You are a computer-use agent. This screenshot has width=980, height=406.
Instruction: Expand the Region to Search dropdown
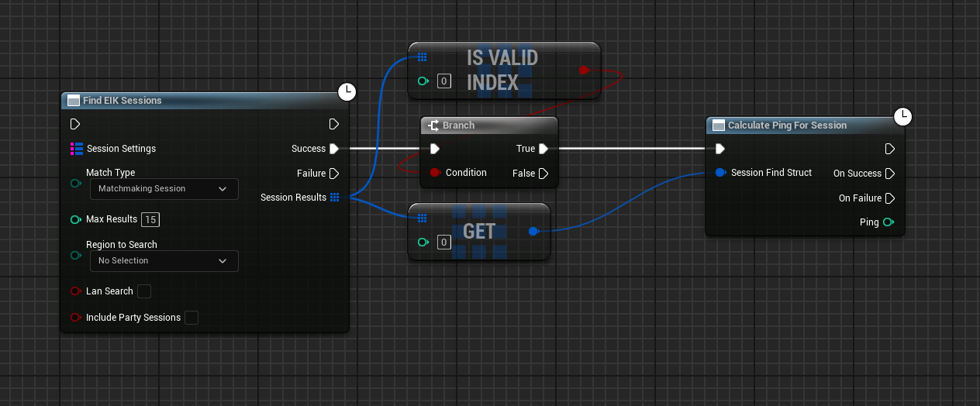coord(164,261)
